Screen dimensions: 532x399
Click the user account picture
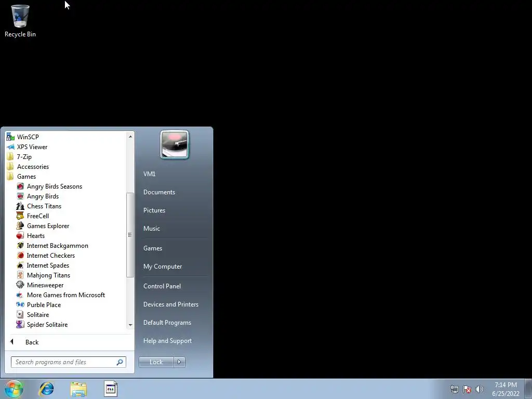pos(175,144)
